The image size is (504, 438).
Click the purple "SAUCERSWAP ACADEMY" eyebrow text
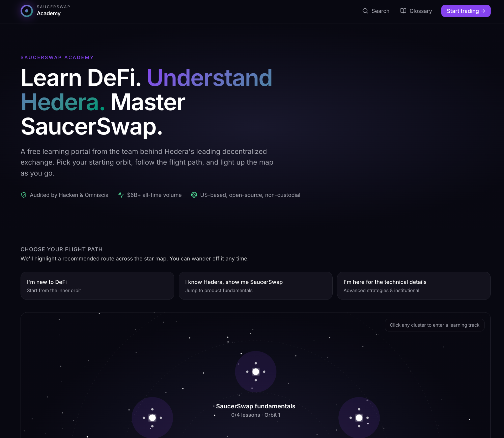tap(57, 58)
